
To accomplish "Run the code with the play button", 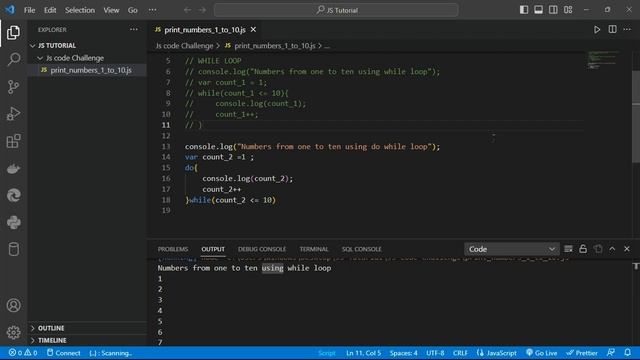I will click(x=597, y=30).
